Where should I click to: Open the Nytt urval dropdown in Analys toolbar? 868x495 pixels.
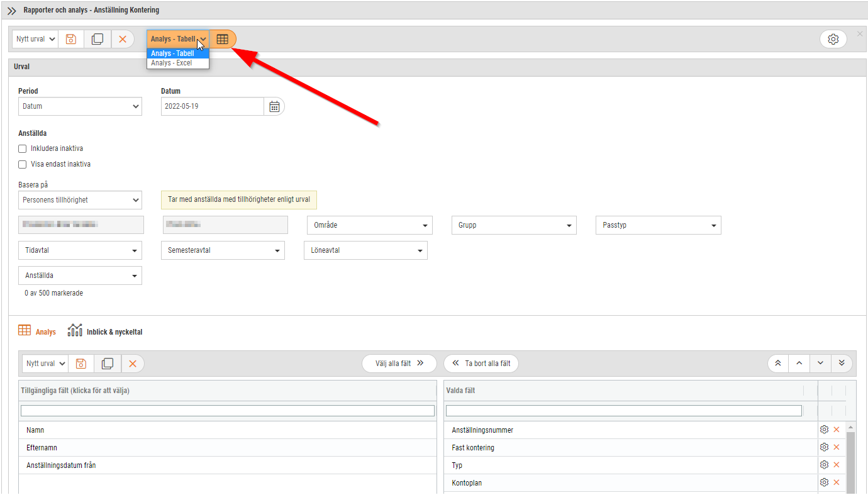(45, 364)
